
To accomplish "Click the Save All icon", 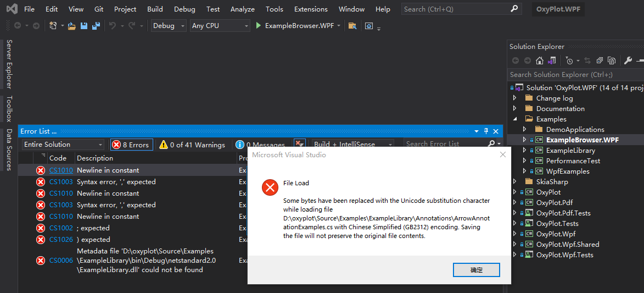I will 96,26.
